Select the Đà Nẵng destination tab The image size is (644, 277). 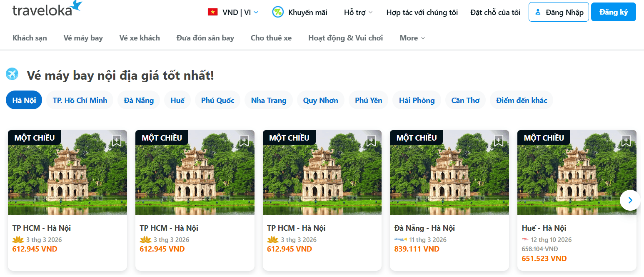click(x=139, y=100)
